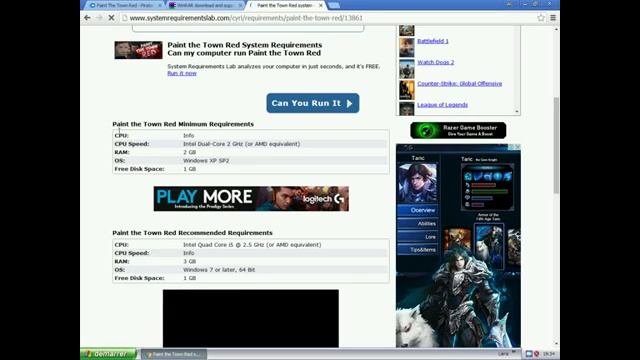Open Counter-Strike: Global Offensive link
The width and height of the screenshot is (640, 360).
(x=460, y=84)
